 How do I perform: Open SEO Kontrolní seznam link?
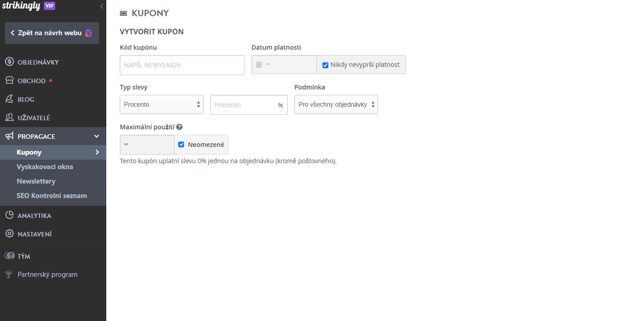tap(52, 196)
